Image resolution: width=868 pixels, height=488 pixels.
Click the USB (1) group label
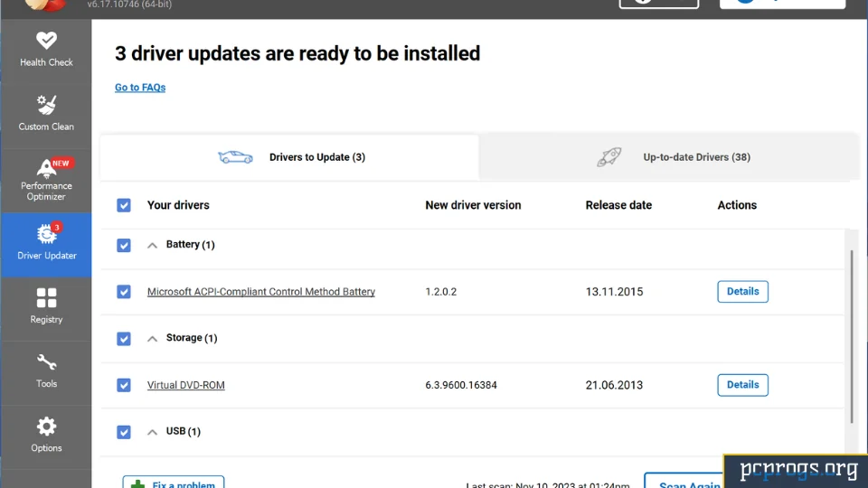[x=184, y=431]
